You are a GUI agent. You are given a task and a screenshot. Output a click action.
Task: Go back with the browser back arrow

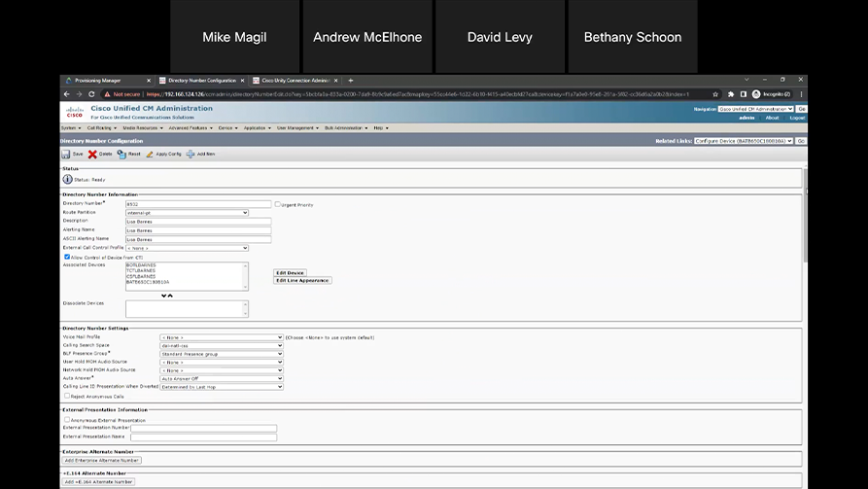click(x=66, y=94)
